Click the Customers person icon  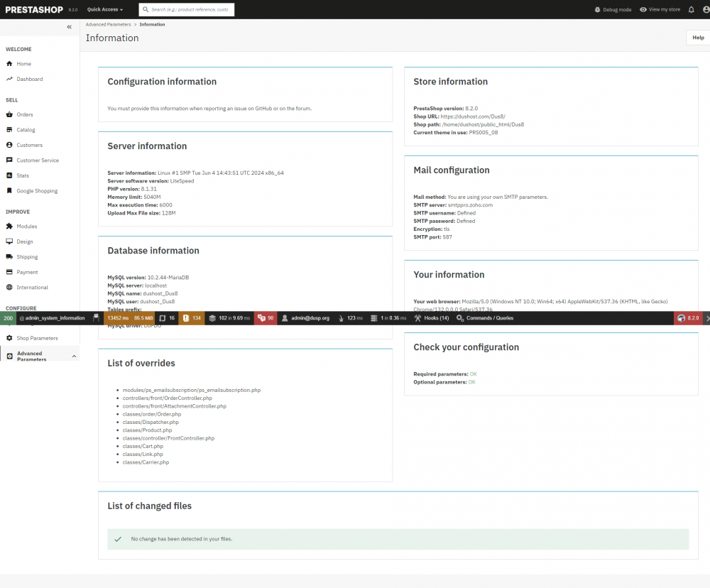point(9,145)
